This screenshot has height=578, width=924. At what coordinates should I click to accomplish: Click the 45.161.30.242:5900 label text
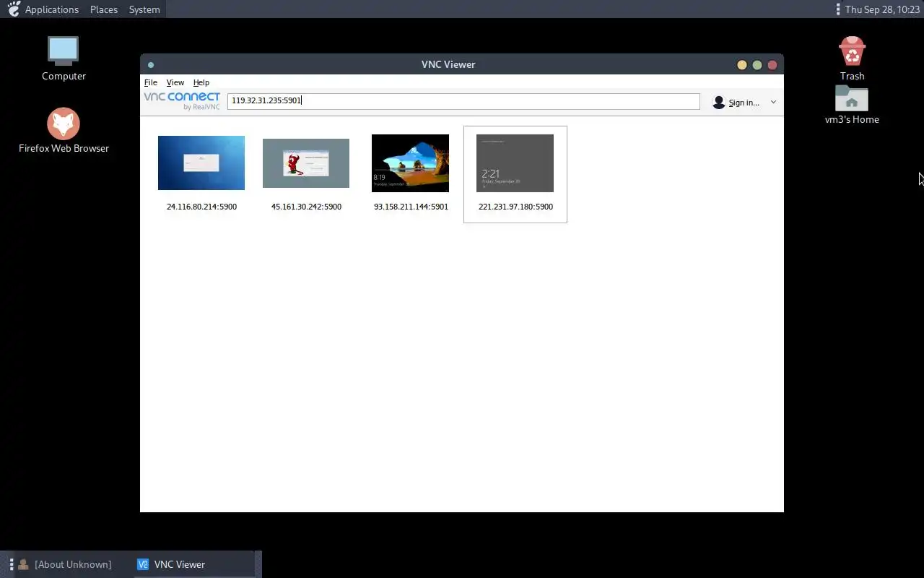pos(306,207)
